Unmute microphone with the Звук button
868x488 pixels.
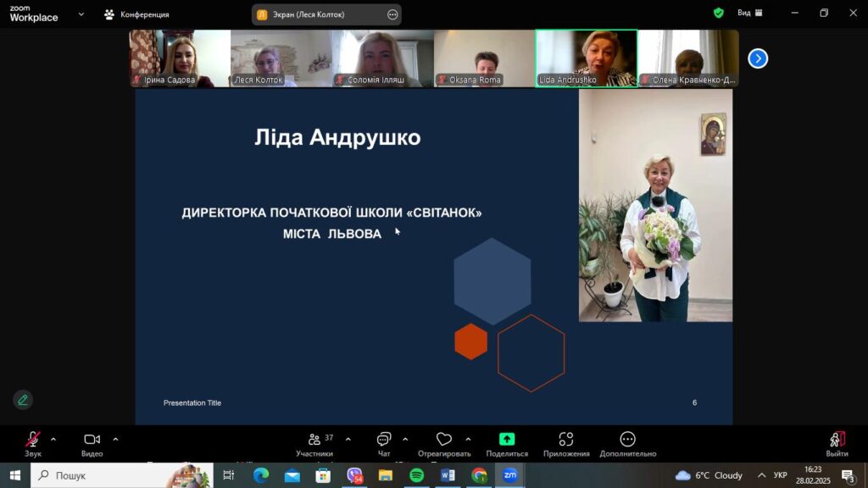pyautogui.click(x=32, y=440)
